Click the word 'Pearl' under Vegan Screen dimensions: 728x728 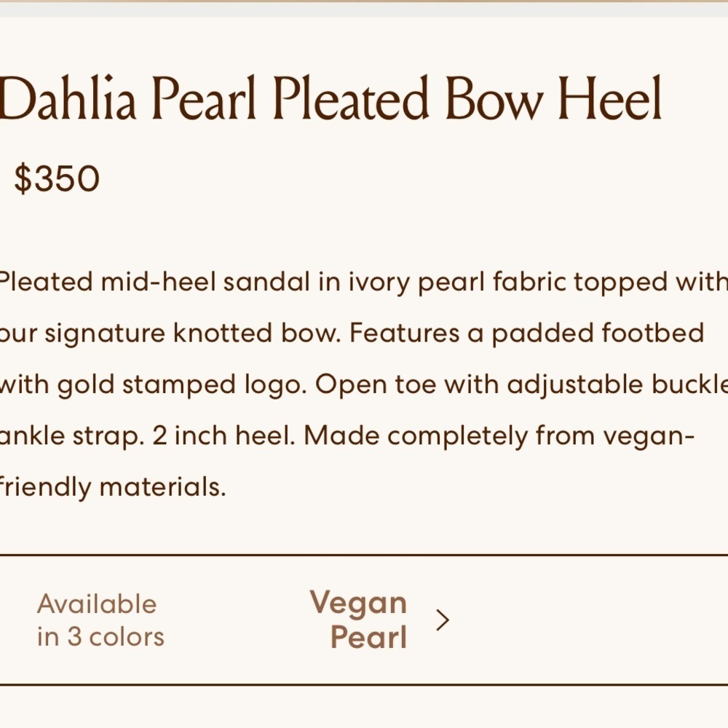pos(369,636)
